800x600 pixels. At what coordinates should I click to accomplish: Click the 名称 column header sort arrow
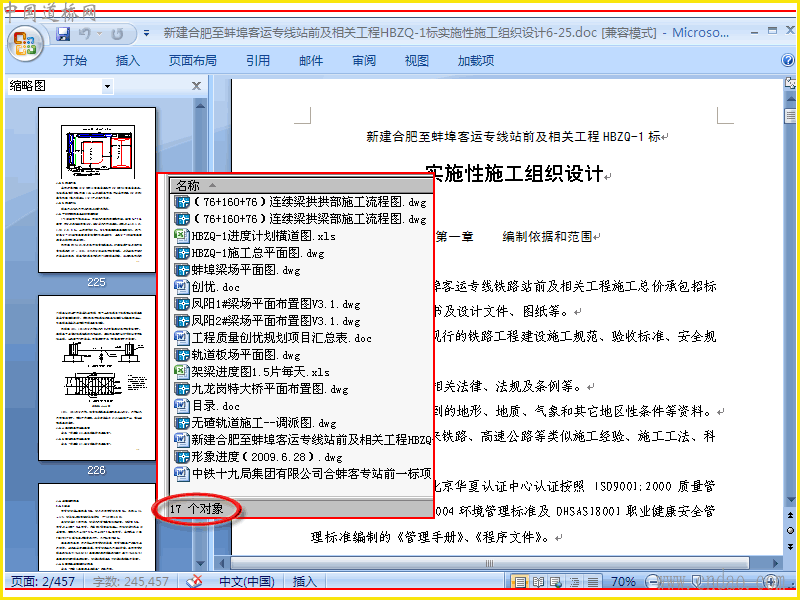coord(212,185)
